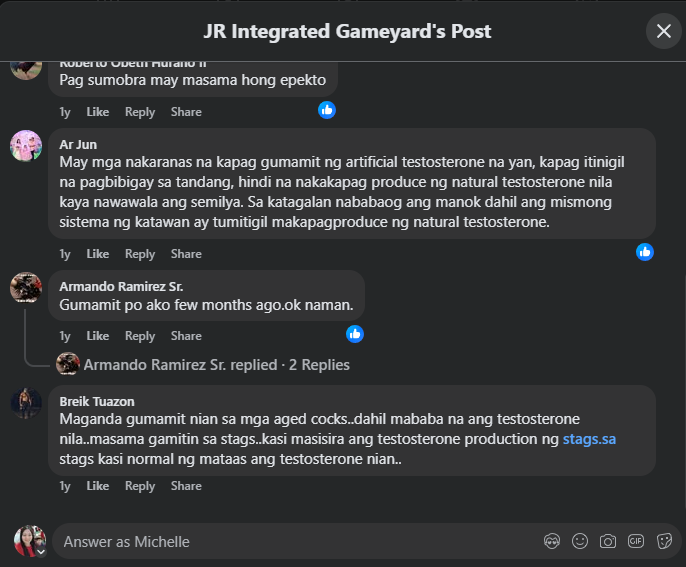Screen dimensions: 686x567
Task: Click Ar Jun's profile picture
Action: [26, 146]
